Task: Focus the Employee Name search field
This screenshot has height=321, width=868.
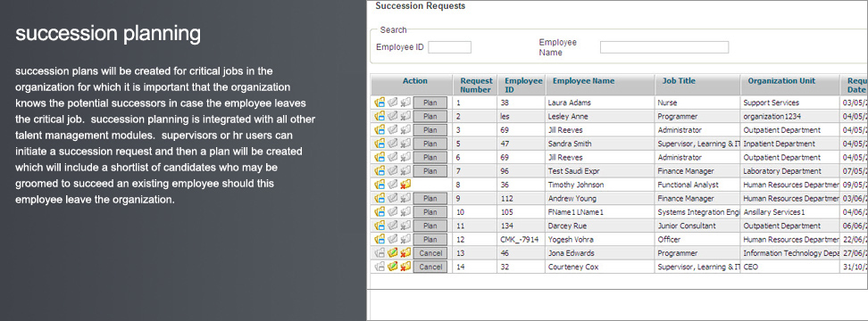Action: pos(664,47)
